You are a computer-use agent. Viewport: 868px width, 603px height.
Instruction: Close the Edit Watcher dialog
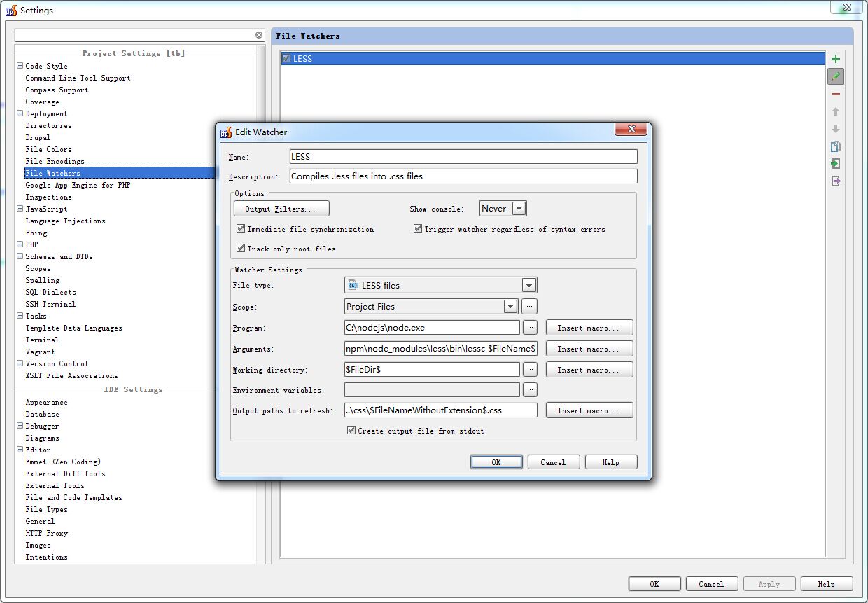[x=630, y=130]
